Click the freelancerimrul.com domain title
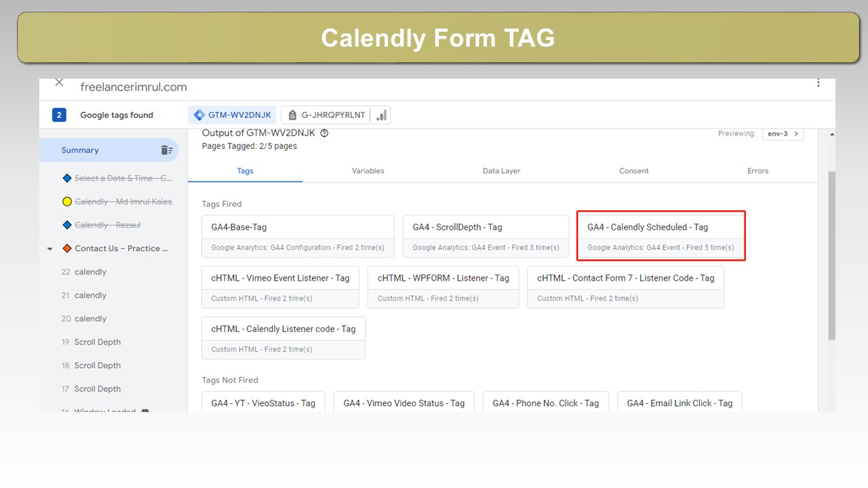The height and width of the screenshot is (488, 868). click(134, 87)
